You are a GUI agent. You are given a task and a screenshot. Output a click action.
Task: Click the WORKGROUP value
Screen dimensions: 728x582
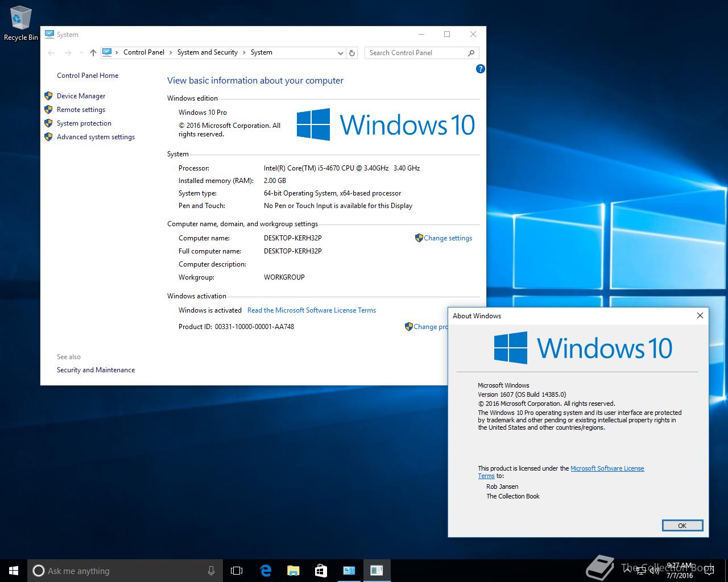(284, 277)
